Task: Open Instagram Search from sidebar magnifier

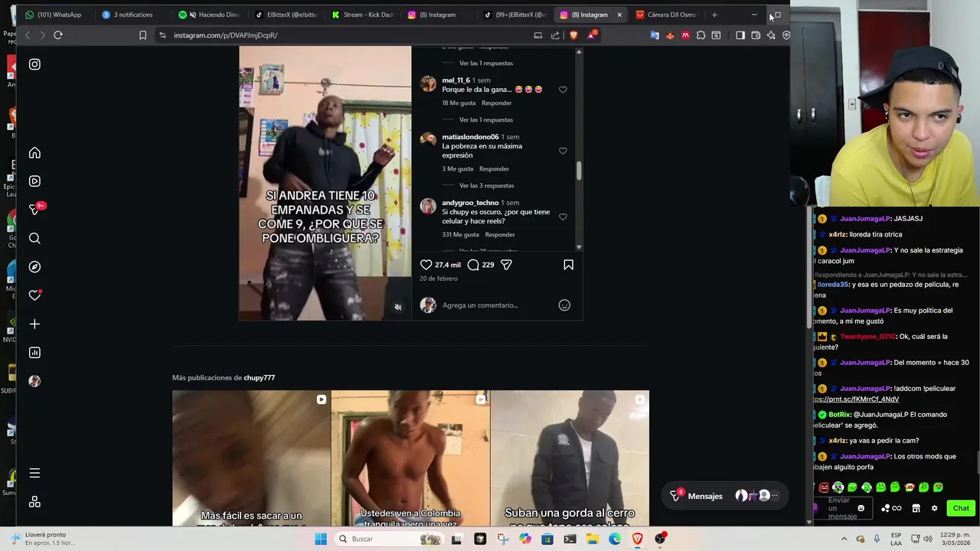Action: (x=34, y=239)
